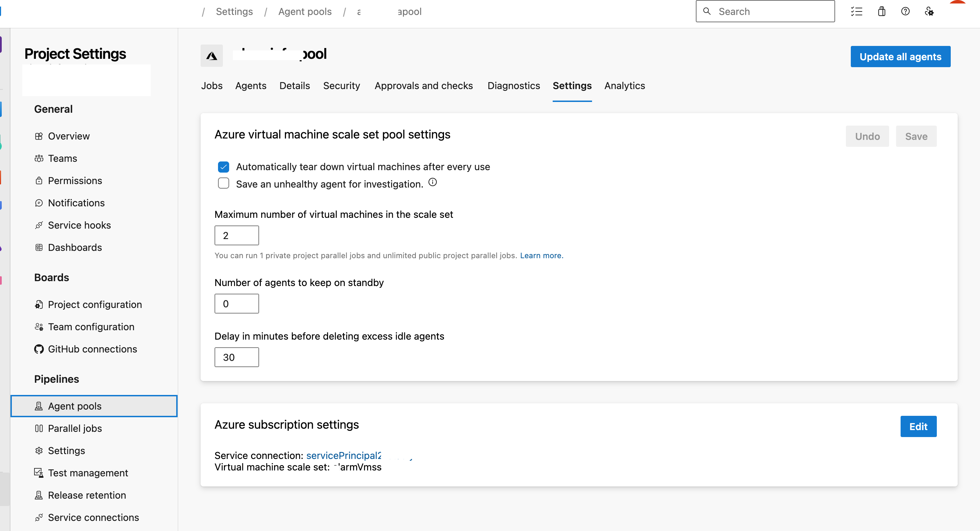Click the Update all agents button
Viewport: 980px width, 531px height.
click(900, 57)
